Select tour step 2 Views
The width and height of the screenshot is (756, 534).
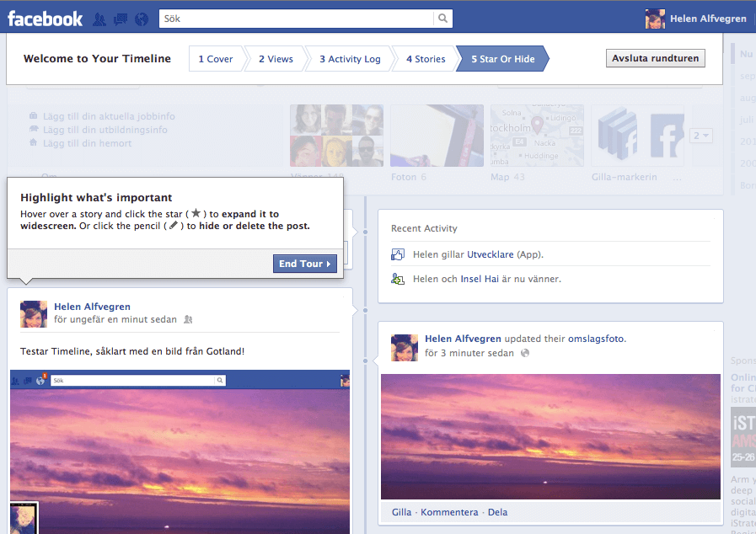click(x=276, y=59)
